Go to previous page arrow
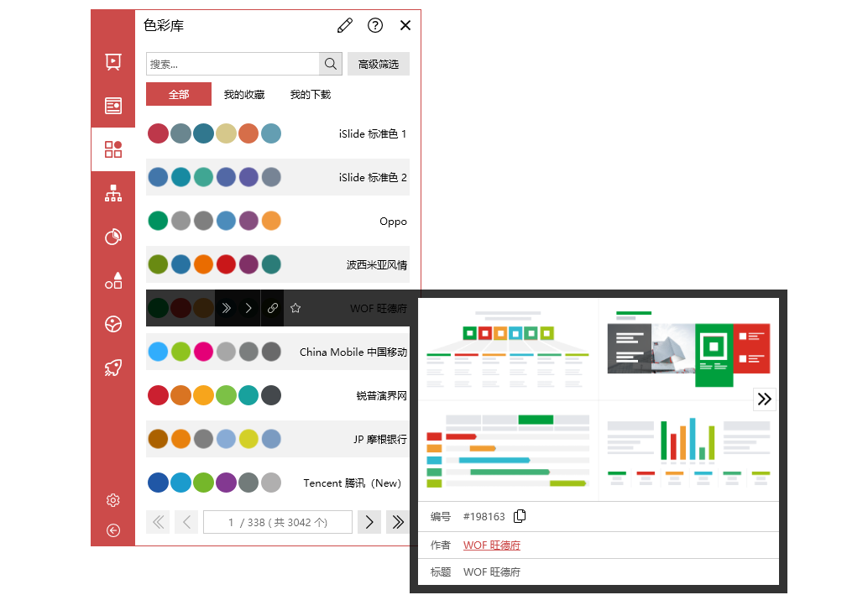The image size is (868, 595). [x=186, y=522]
